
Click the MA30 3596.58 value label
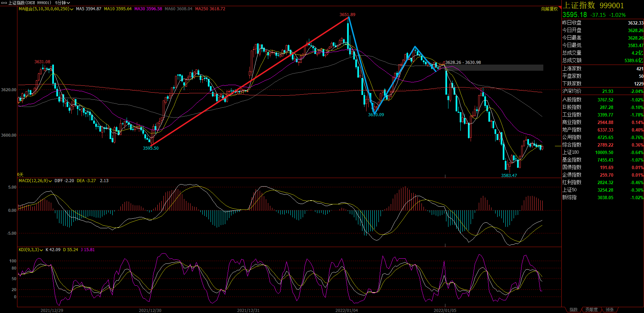click(x=148, y=9)
